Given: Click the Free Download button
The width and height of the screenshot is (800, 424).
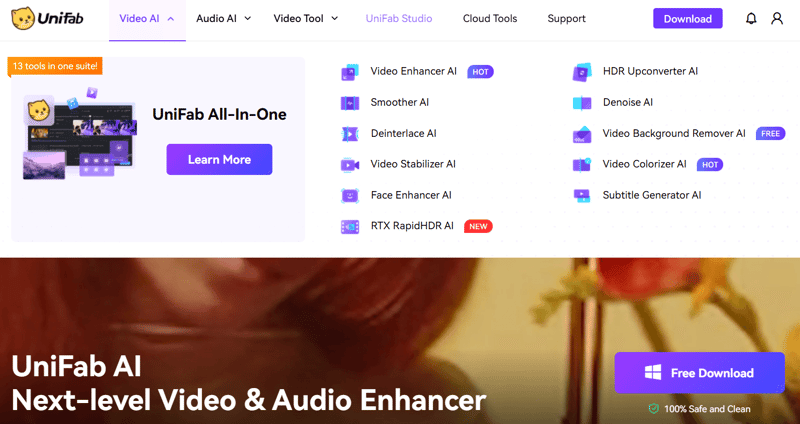Looking at the screenshot, I should (x=699, y=373).
